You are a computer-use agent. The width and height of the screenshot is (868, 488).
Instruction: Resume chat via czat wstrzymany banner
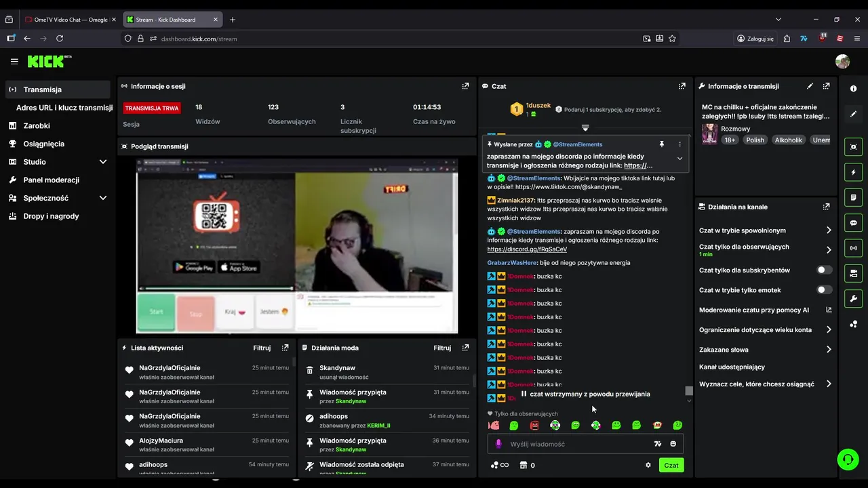point(585,394)
